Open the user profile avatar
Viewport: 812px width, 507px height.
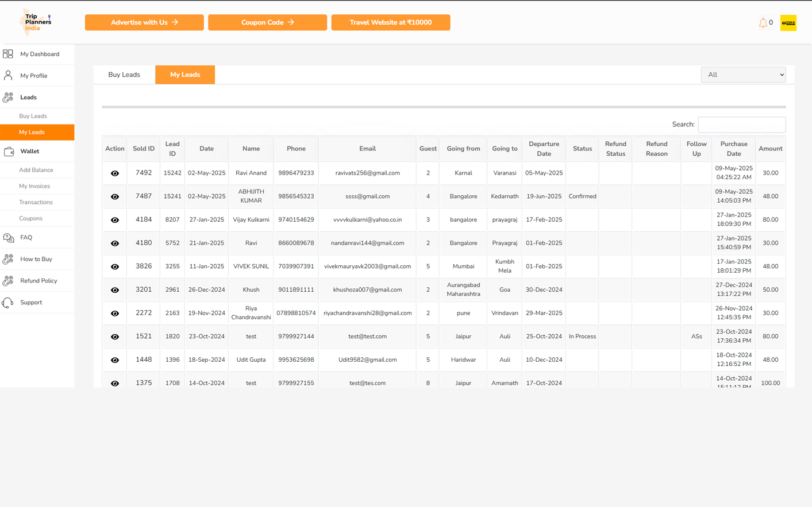(788, 23)
